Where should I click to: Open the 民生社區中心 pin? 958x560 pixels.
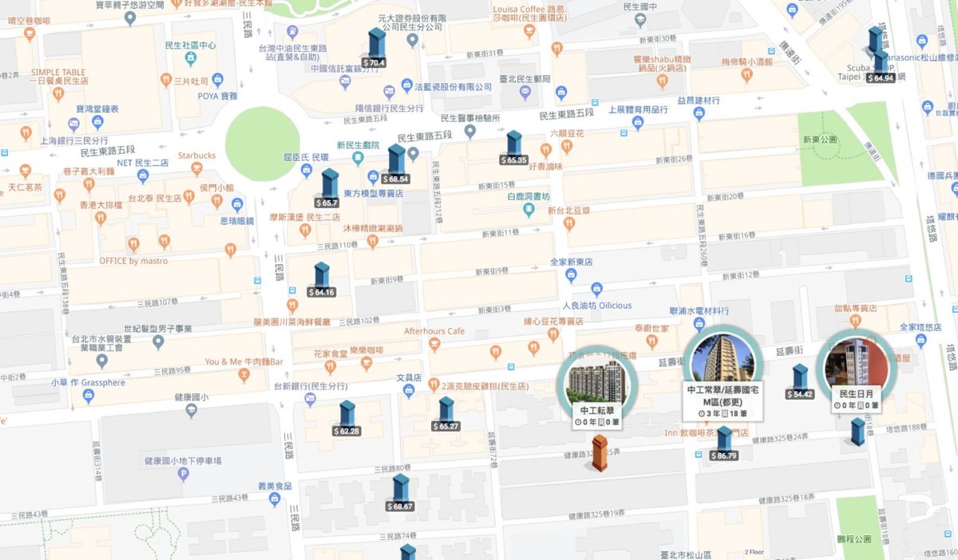(x=190, y=59)
